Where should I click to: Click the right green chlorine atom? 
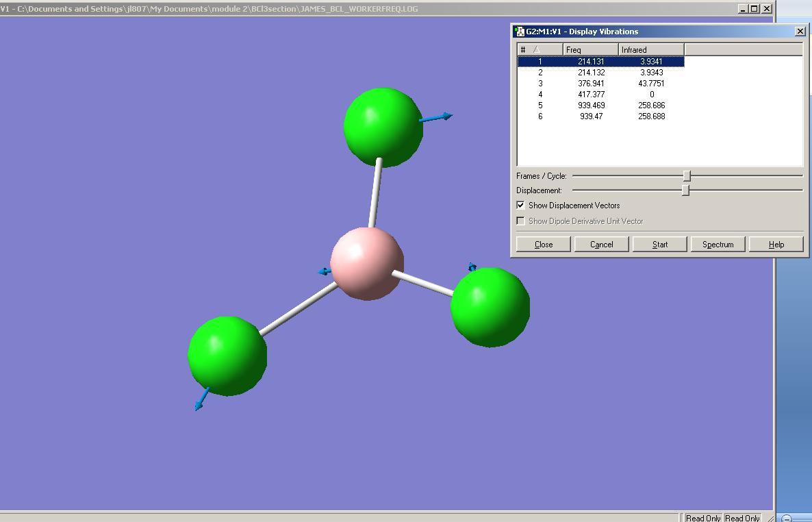coord(490,307)
